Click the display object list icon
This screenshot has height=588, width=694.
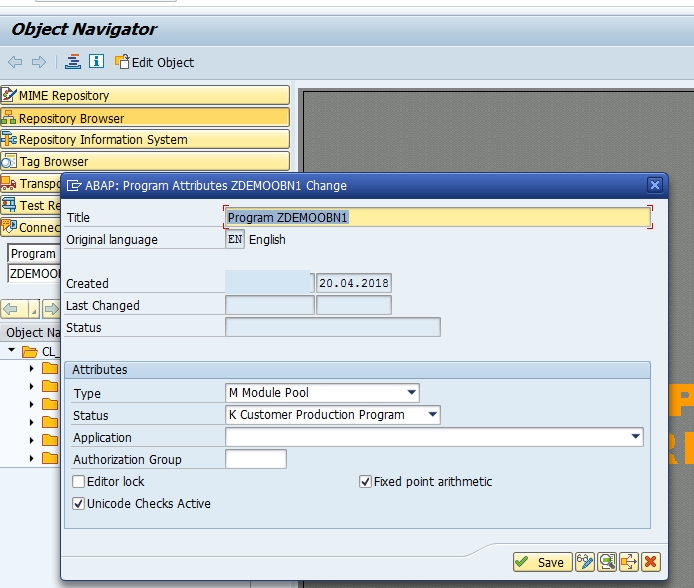pos(73,61)
